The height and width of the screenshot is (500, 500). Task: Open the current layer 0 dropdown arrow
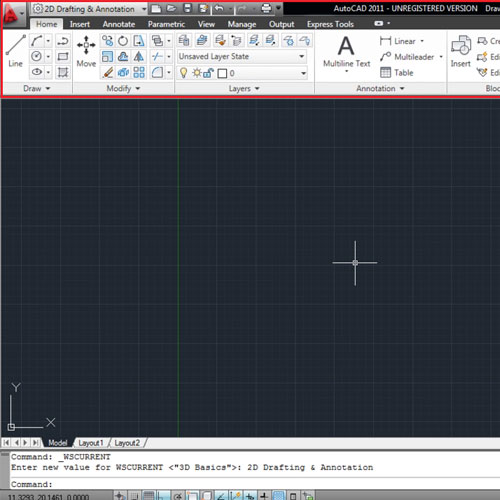click(303, 73)
